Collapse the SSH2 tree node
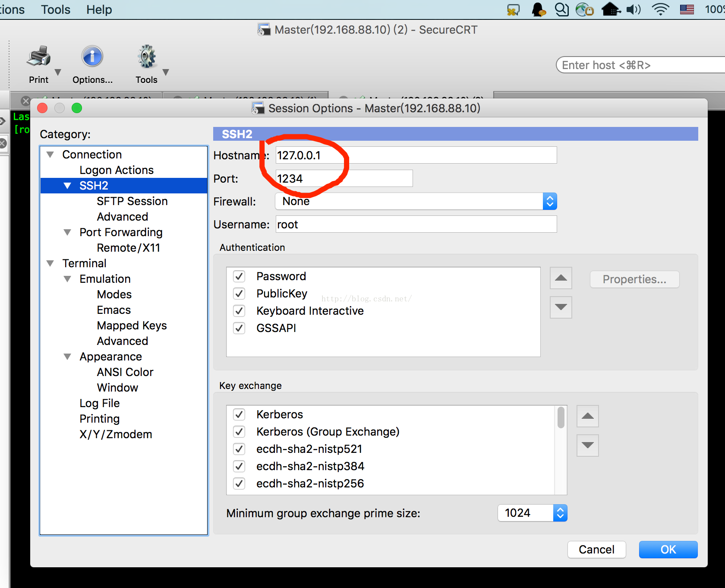This screenshot has width=725, height=588. pyautogui.click(x=67, y=186)
